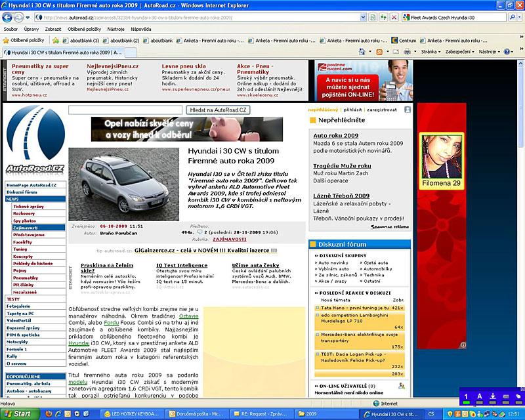Image resolution: width=525 pixels, height=420 pixels.
Task: Open the Tiskové zprávy link in left navigation
Action: (28, 206)
